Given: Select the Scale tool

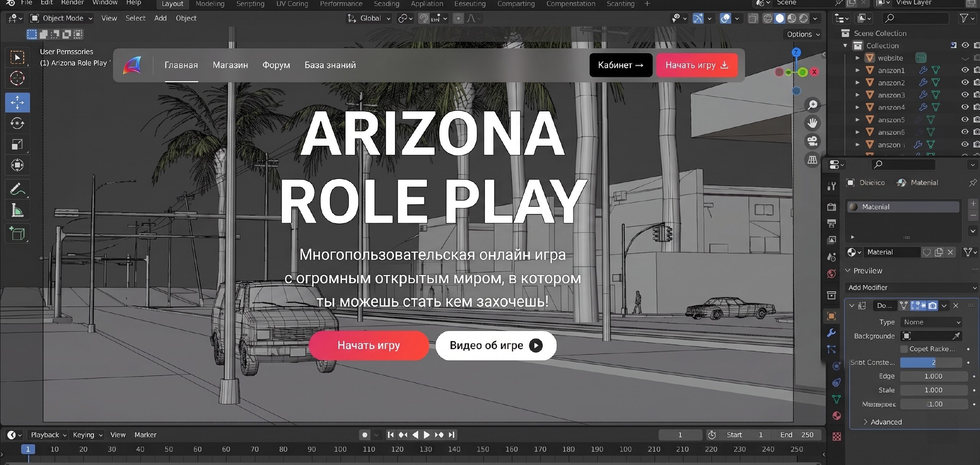Looking at the screenshot, I should (17, 144).
